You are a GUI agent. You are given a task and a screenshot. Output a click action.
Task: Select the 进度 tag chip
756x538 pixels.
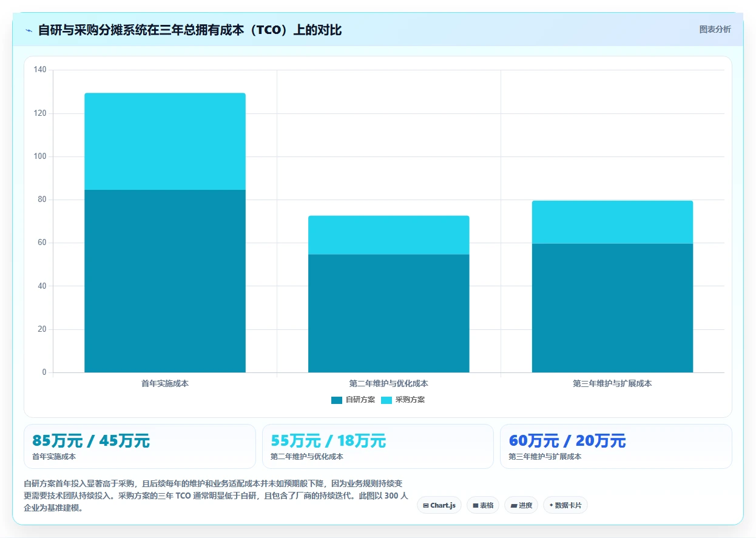(x=521, y=505)
